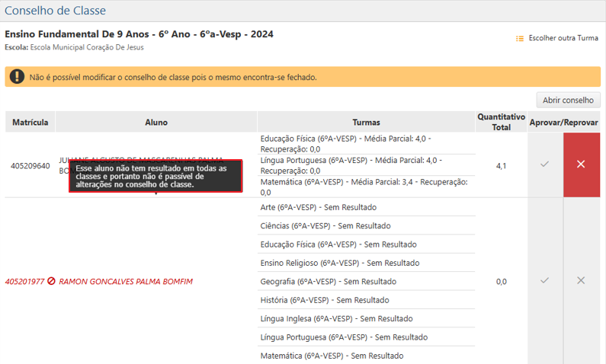606x364 pixels.
Task: Click Matemática (6ºA-VESP) Sem Resultado row
Action: [366, 356]
